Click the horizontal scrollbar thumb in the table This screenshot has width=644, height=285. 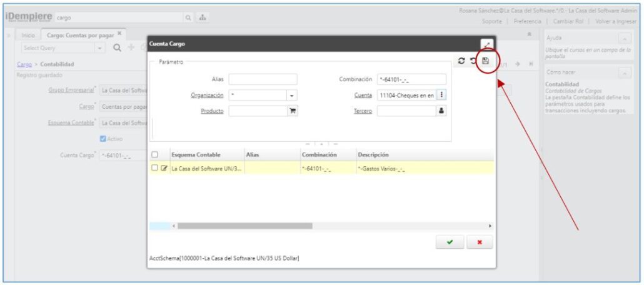click(245, 226)
